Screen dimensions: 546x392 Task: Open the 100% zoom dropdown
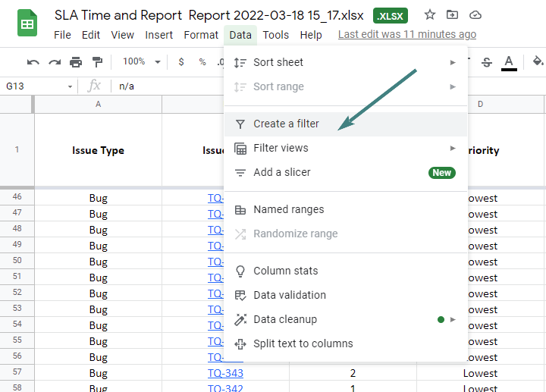pyautogui.click(x=143, y=62)
